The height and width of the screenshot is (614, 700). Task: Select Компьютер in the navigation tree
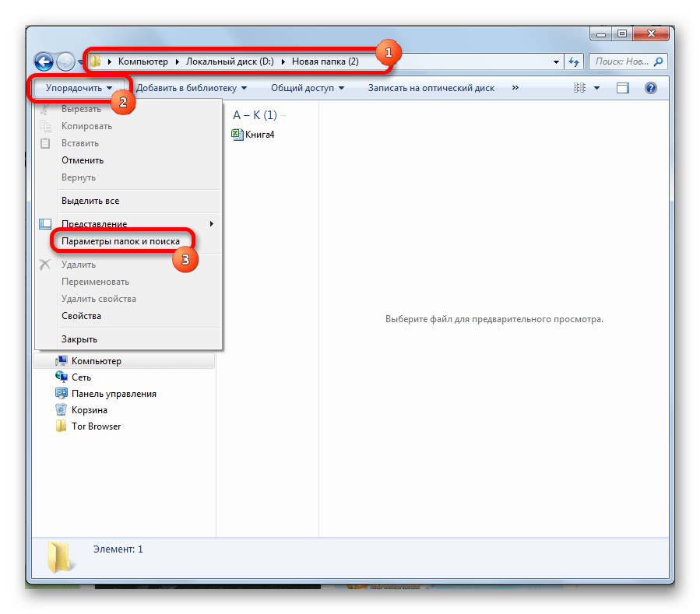pos(97,361)
